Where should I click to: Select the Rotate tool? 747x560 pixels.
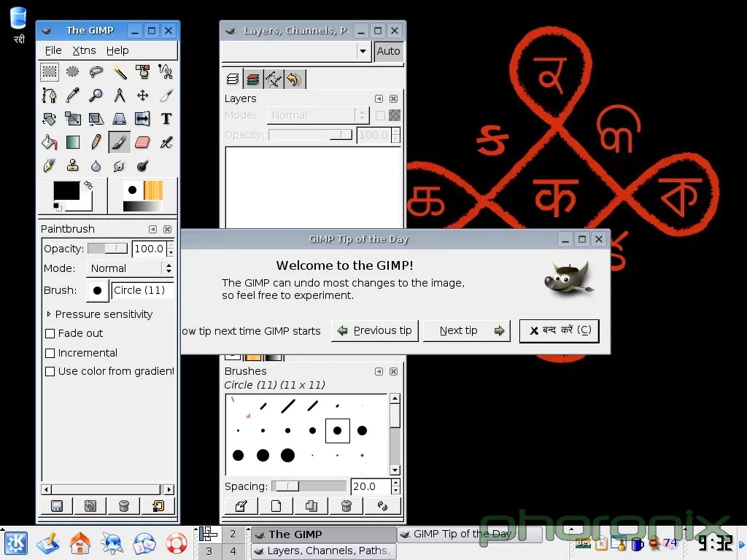[50, 119]
